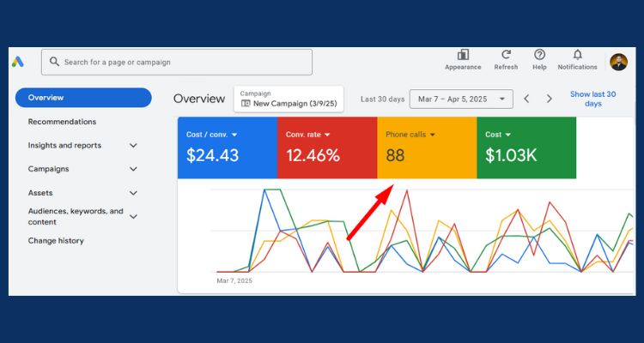Click the Mar 7, 2025 axis label
Viewport: 644px width, 343px height.
coord(234,281)
